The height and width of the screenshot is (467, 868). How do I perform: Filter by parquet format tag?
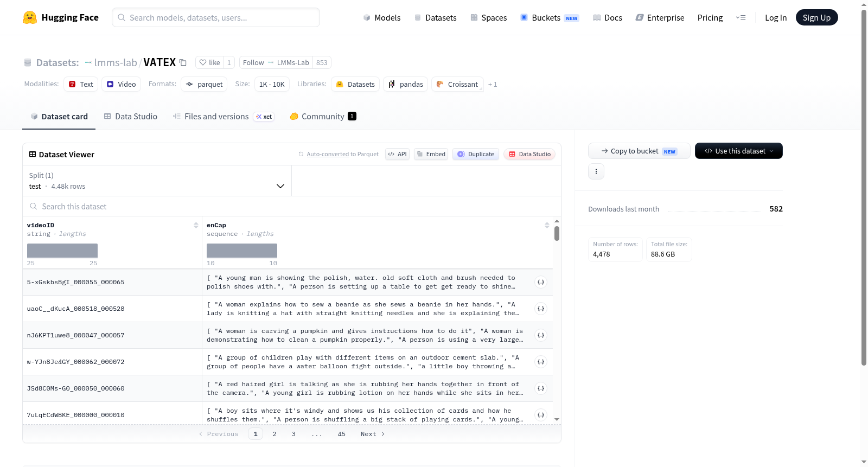pyautogui.click(x=204, y=84)
